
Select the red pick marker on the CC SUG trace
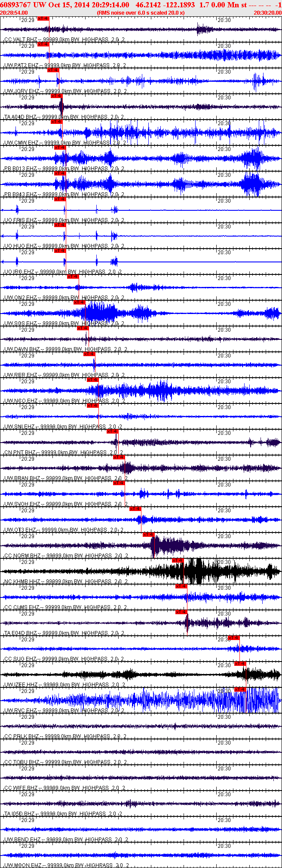coord(233,638)
